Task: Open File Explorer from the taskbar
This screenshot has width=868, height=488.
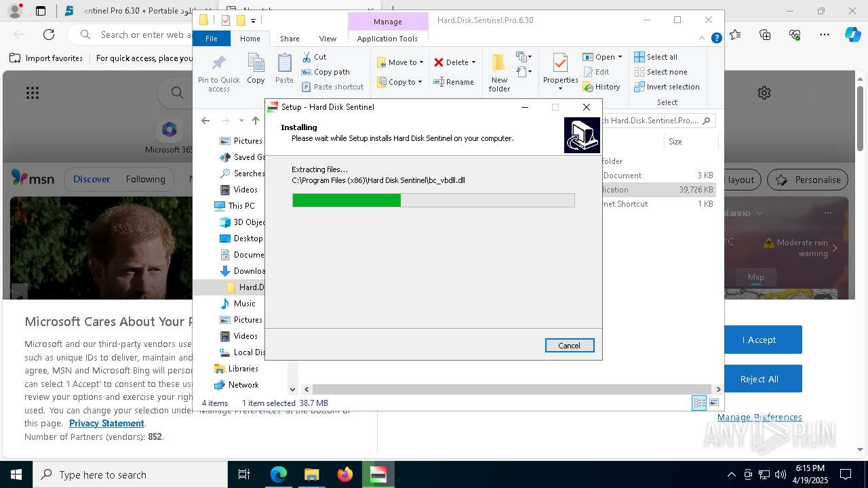Action: [x=312, y=474]
